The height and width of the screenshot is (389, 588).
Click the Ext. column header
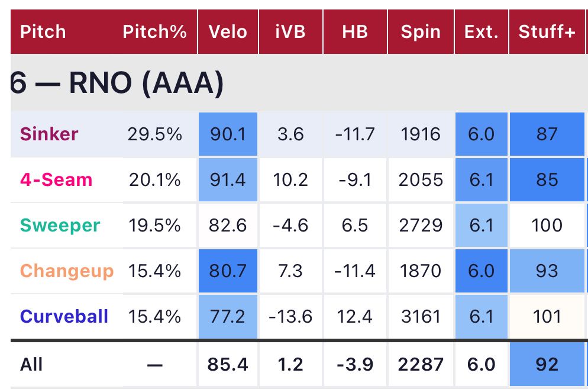tap(481, 32)
